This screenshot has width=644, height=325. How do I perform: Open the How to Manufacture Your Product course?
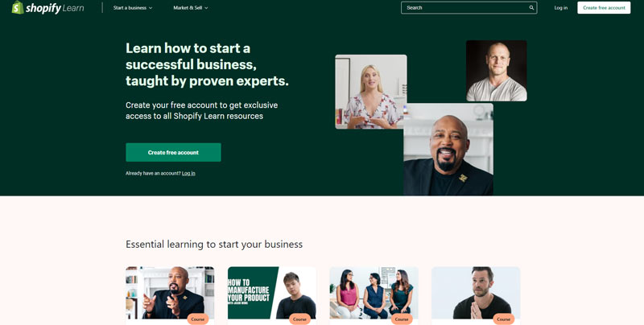(x=272, y=293)
